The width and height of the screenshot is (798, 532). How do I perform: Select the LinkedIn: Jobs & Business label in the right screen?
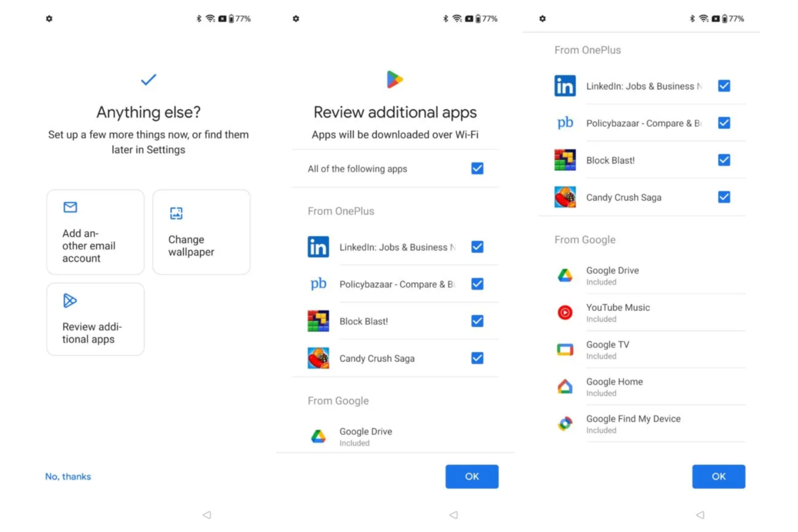click(644, 86)
